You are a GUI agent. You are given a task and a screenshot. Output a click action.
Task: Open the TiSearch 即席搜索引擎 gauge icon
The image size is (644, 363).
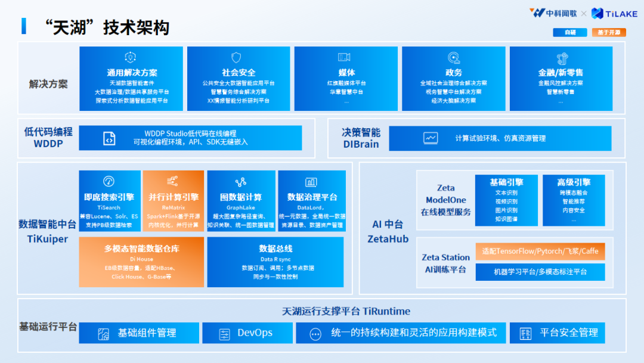coord(109,182)
